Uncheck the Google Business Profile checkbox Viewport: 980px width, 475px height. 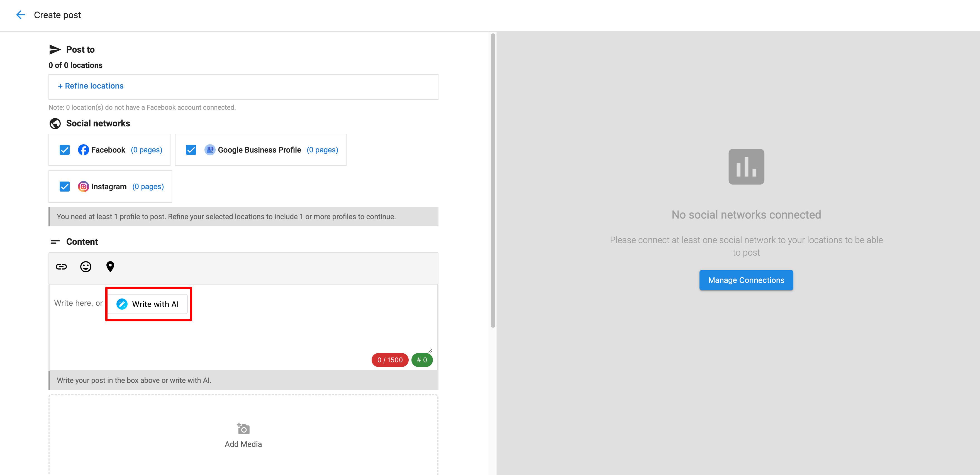pyautogui.click(x=191, y=150)
